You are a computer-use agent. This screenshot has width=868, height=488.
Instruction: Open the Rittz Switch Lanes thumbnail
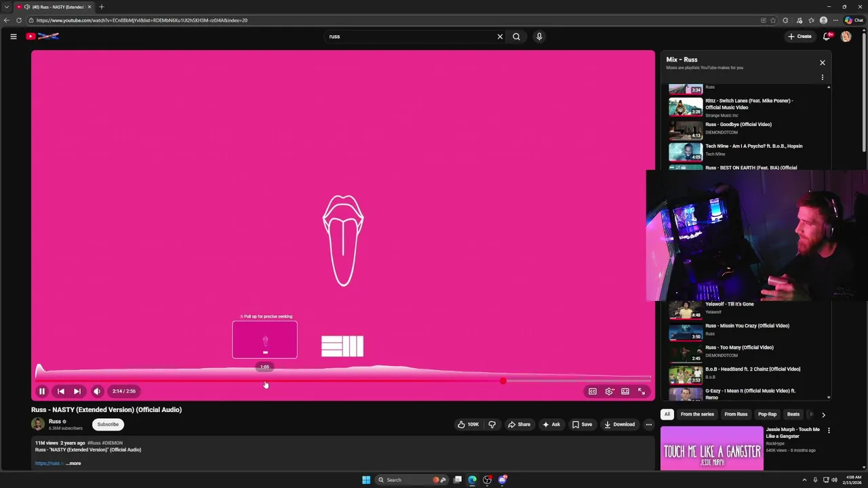point(686,107)
